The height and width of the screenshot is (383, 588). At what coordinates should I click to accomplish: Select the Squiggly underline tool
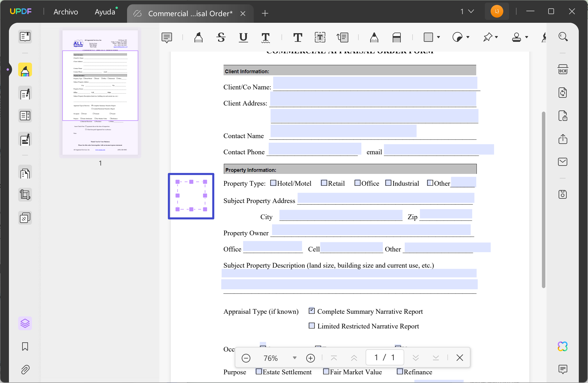[x=266, y=37]
